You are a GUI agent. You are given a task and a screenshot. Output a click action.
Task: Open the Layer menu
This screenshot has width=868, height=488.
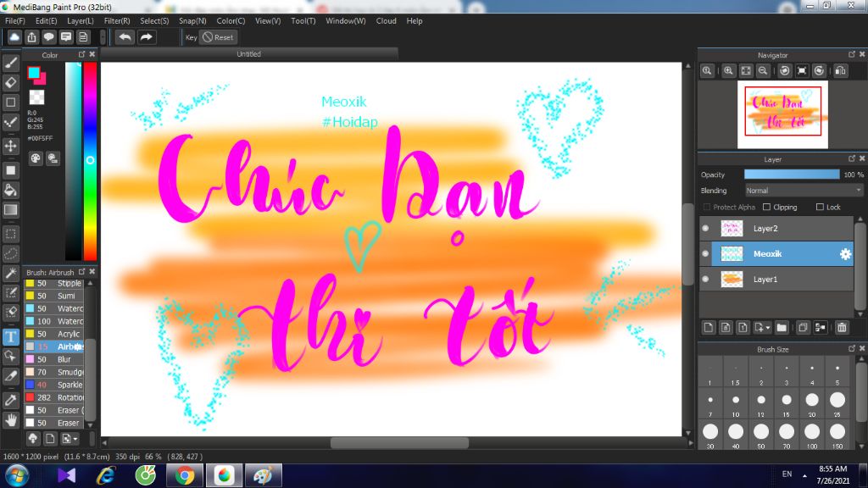(x=81, y=21)
